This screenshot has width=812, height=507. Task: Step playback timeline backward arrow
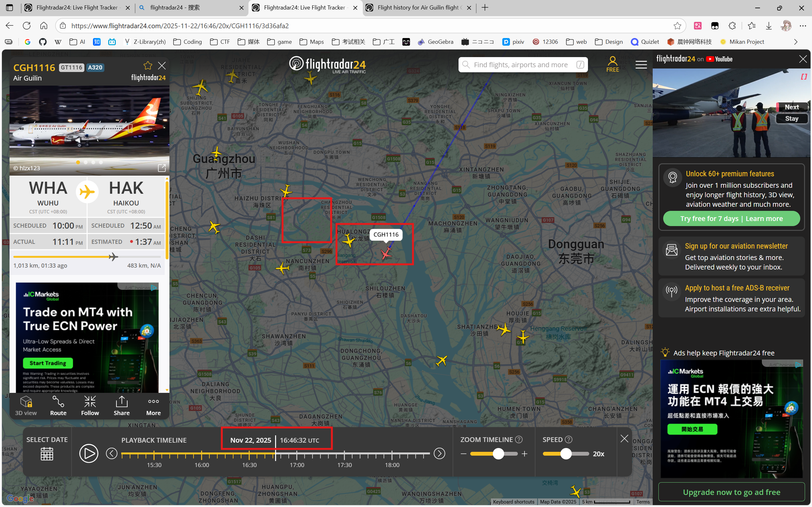pos(112,454)
